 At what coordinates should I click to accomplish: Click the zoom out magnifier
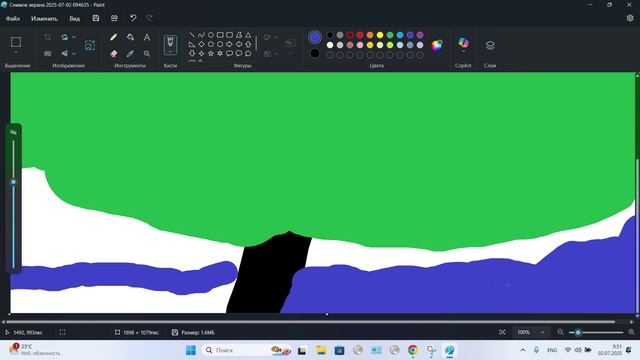tap(560, 332)
